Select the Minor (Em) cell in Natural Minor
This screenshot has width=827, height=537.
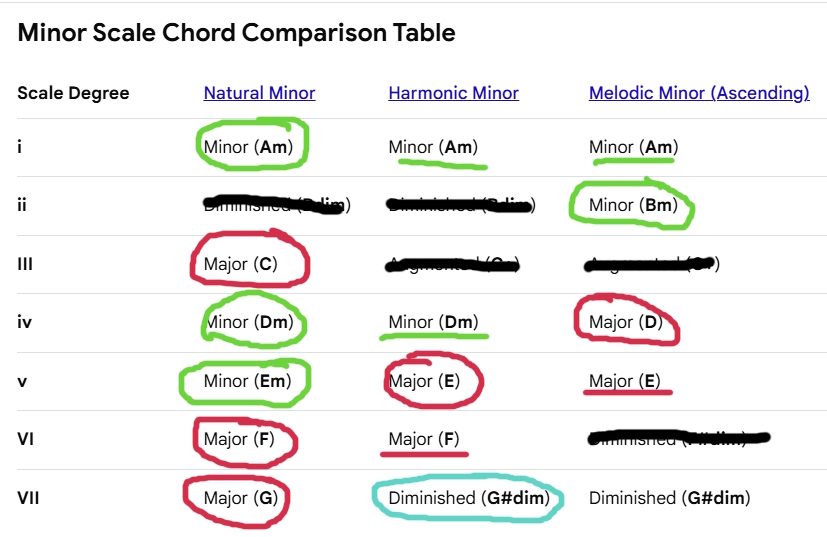tap(246, 381)
